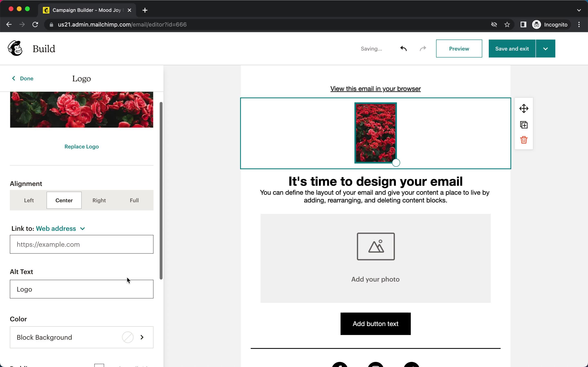This screenshot has width=588, height=367.
Task: Click the Build menu tab
Action: coord(44,49)
